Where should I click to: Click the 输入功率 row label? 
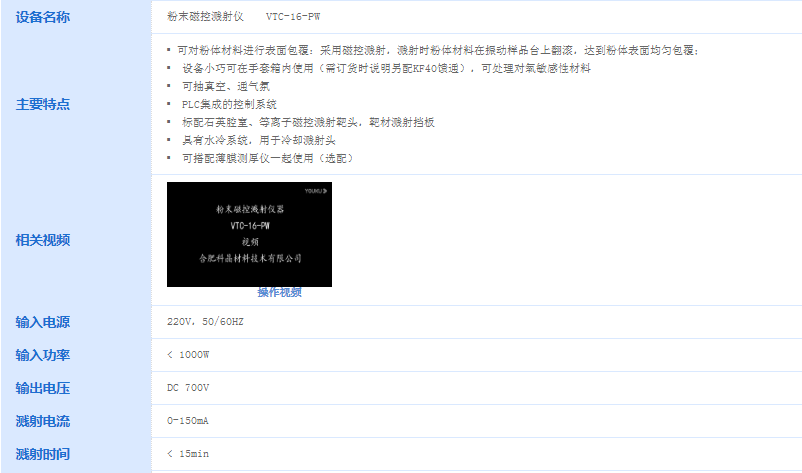click(42, 355)
